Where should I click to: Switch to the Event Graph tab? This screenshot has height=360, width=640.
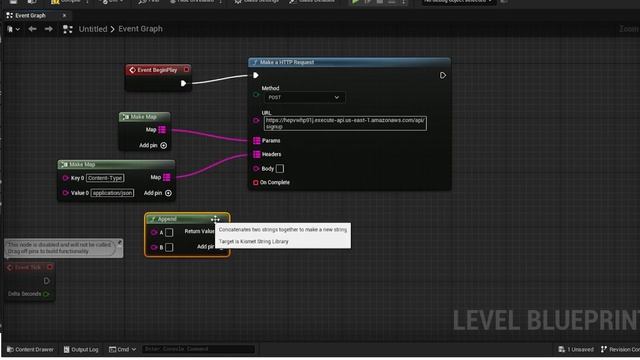30,16
